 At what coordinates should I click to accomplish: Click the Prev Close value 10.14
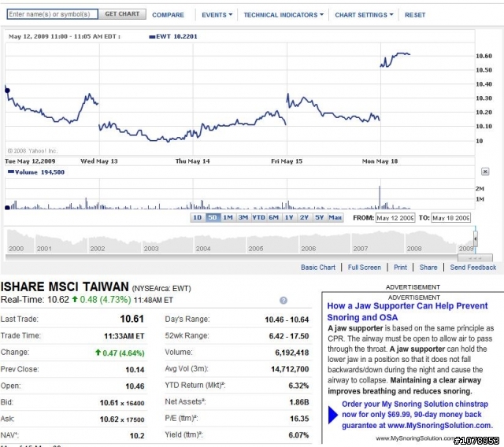pos(135,370)
